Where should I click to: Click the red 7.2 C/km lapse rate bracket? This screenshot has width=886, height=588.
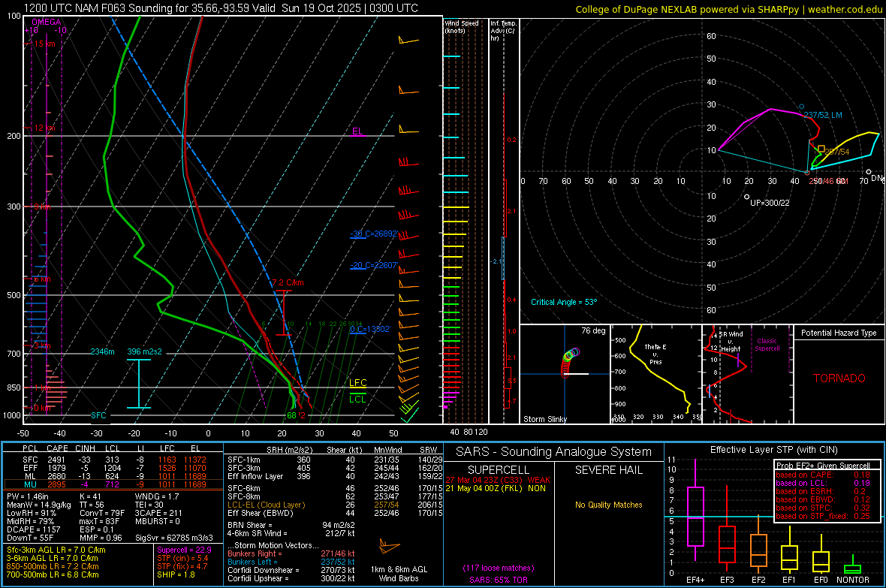tap(284, 312)
